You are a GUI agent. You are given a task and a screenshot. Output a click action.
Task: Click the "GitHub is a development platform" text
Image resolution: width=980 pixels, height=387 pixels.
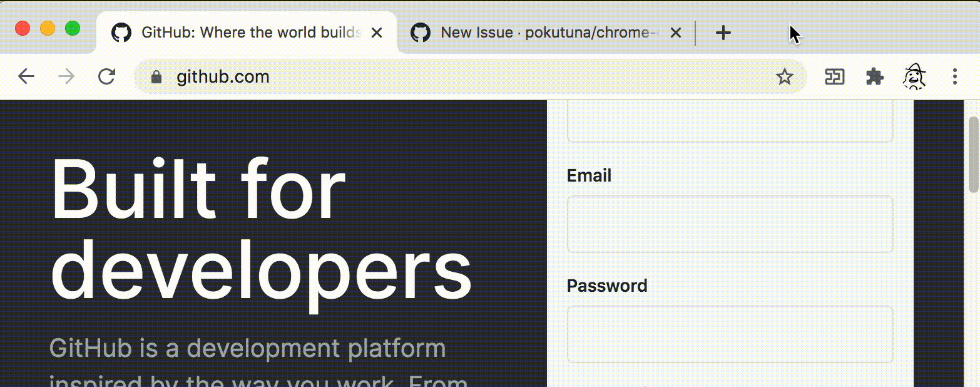pyautogui.click(x=248, y=348)
